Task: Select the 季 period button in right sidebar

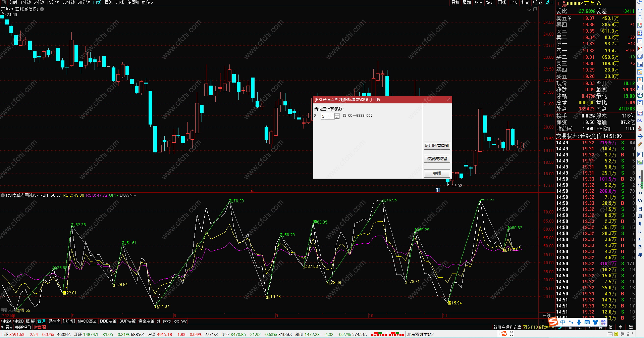Action: coord(640,247)
